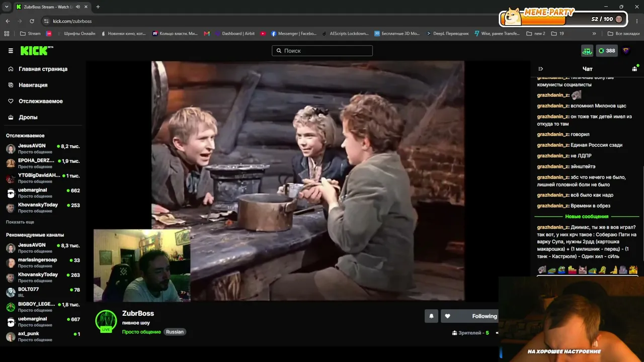This screenshot has height=362, width=644.
Task: Open the Kick hamburger sidebar menu
Action: [x=11, y=51]
